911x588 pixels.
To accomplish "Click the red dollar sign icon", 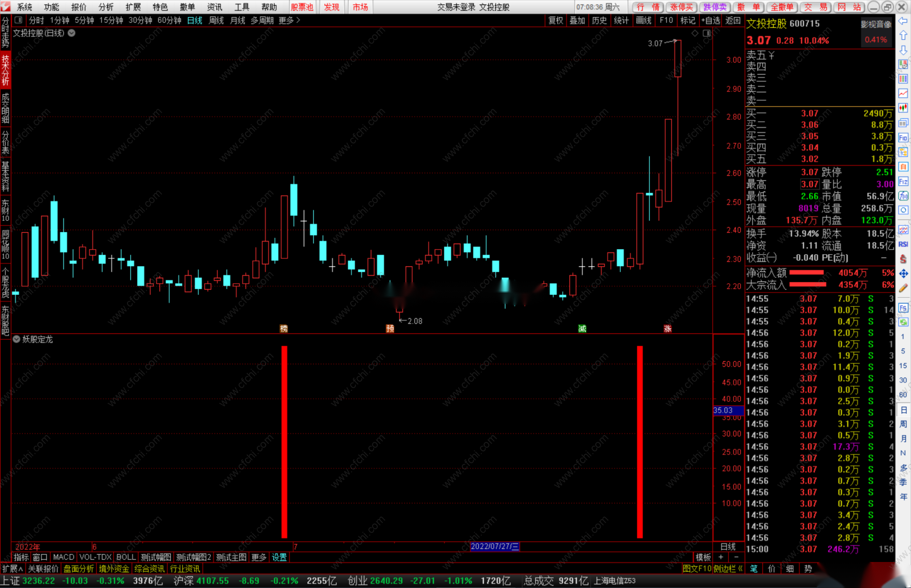I will pos(903,259).
